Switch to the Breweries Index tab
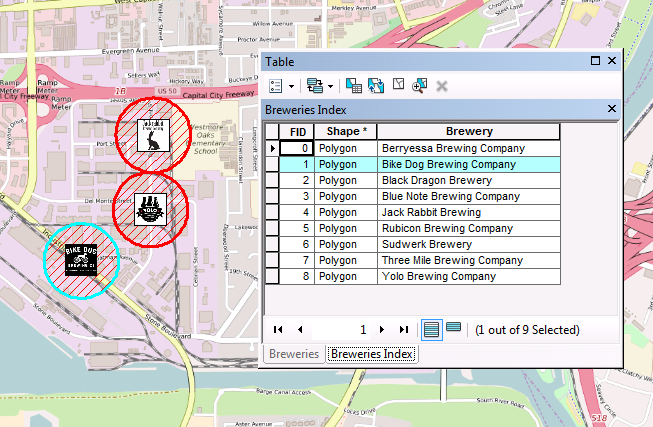 [372, 354]
